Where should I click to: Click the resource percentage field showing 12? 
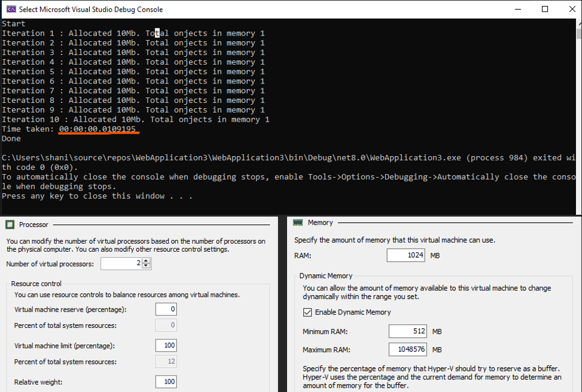pyautogui.click(x=165, y=362)
